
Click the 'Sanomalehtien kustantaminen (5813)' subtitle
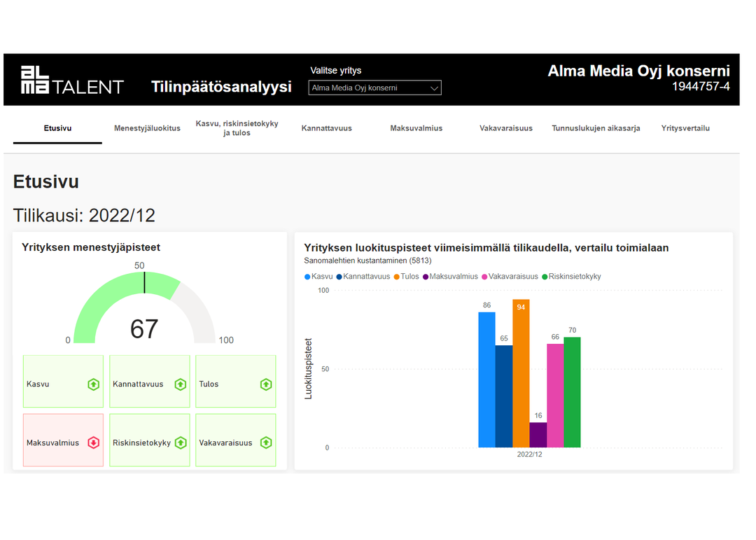367,261
